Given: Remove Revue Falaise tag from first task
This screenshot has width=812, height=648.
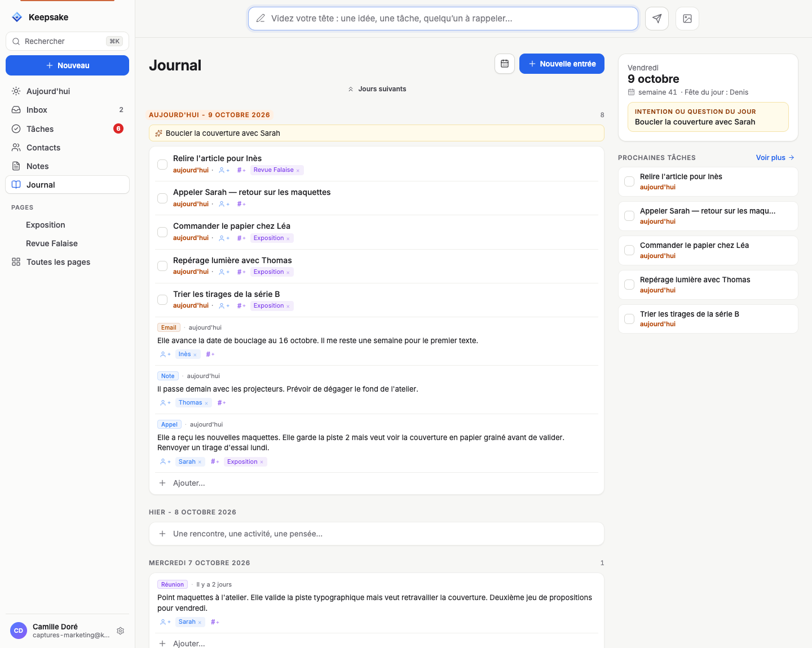Looking at the screenshot, I should tap(298, 170).
